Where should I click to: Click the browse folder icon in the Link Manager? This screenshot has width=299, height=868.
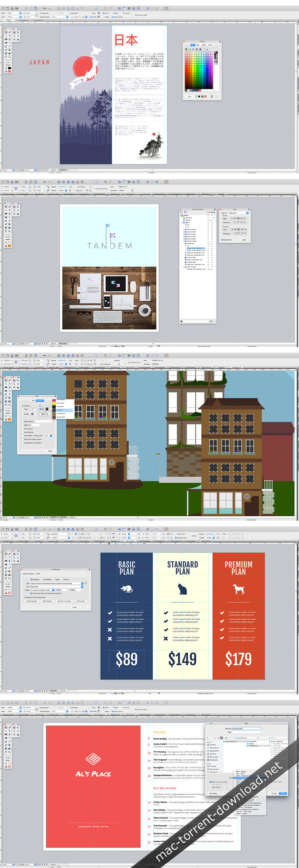[86, 583]
